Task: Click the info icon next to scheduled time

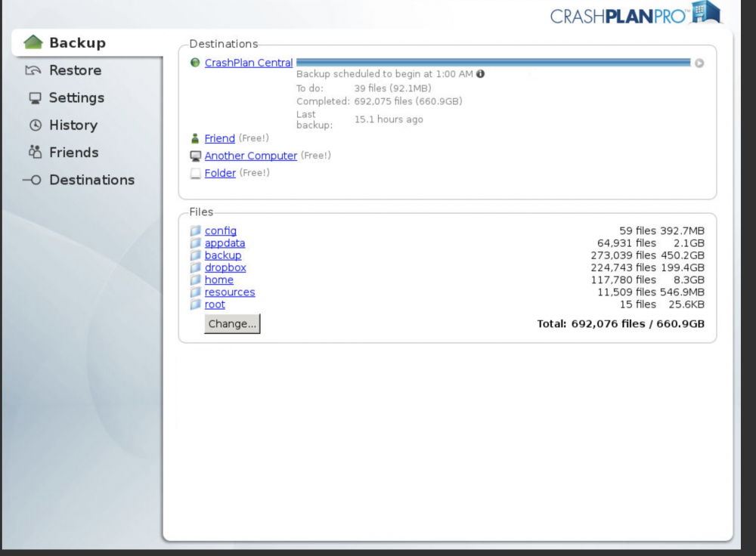Action: click(480, 74)
